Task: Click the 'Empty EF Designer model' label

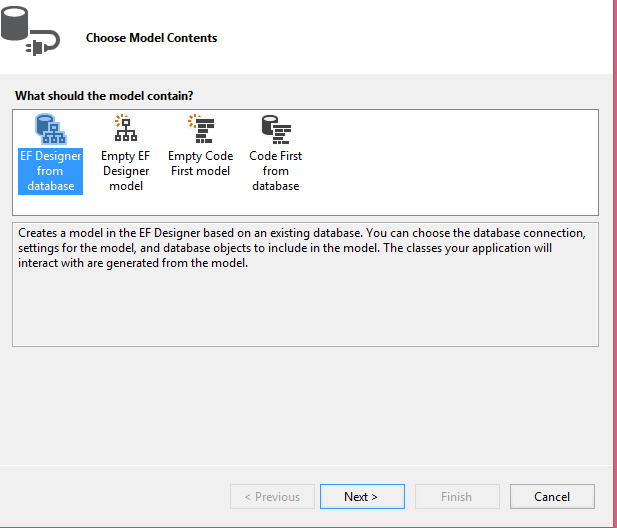Action: tap(125, 171)
